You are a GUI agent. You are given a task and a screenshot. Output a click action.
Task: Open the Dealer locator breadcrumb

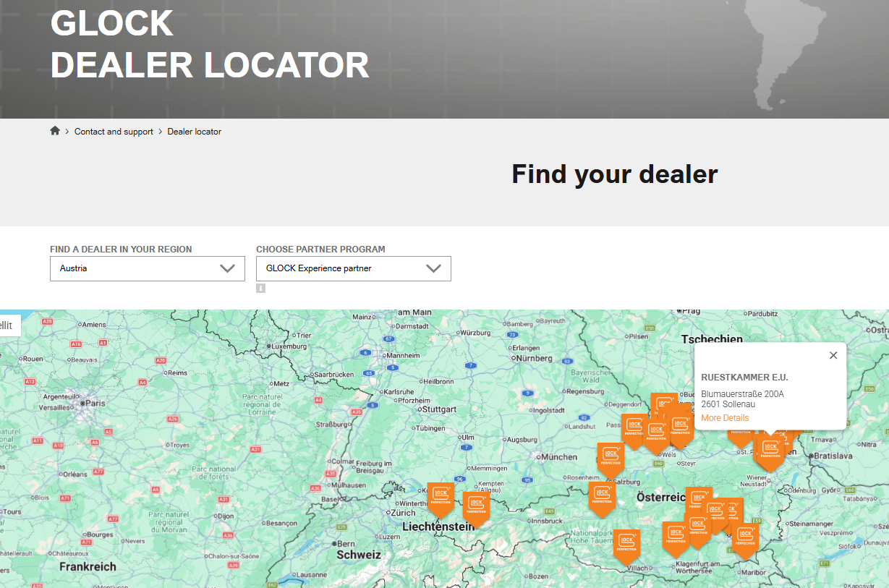coord(195,132)
